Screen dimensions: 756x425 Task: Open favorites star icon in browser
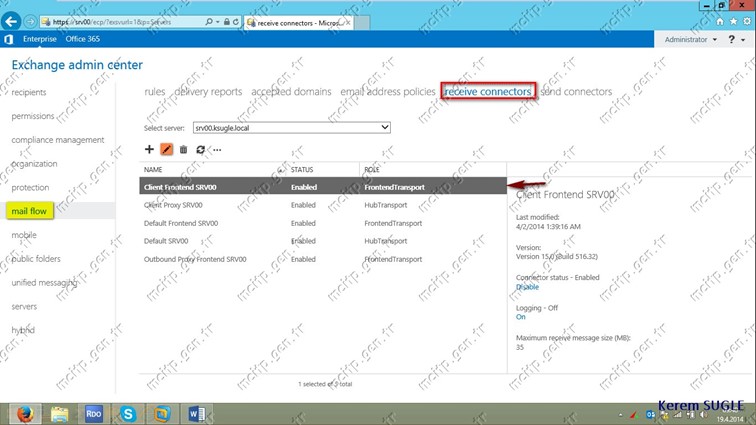click(733, 21)
